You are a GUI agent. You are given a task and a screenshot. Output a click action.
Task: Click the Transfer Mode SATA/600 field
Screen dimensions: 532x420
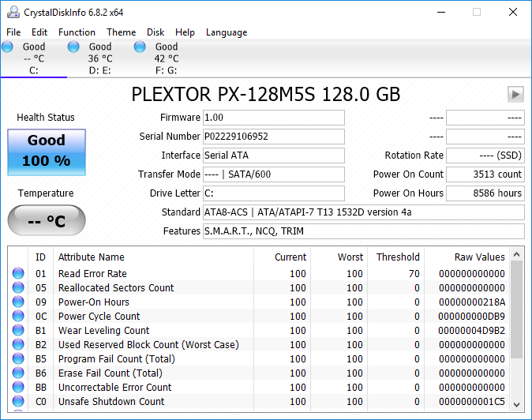(274, 174)
